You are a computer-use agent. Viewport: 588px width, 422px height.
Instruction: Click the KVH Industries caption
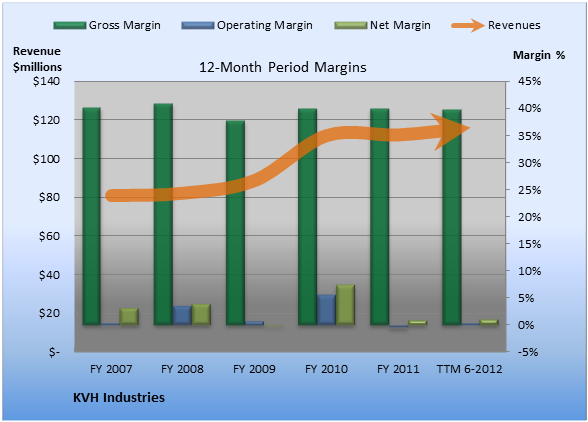point(119,397)
